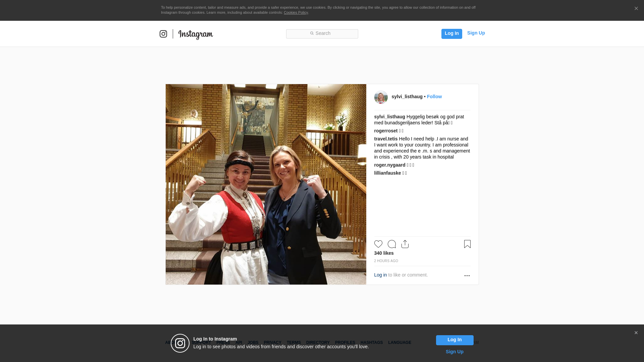Open more options three-dot menu

pos(467,276)
